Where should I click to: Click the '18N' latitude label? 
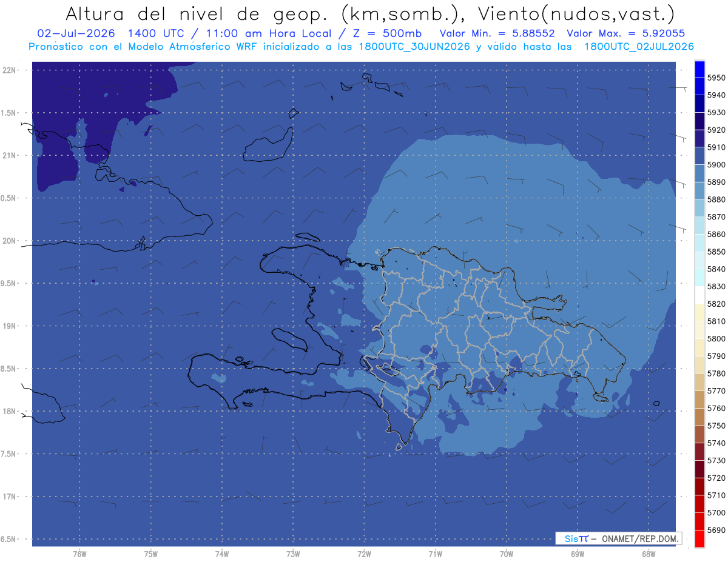[9, 411]
